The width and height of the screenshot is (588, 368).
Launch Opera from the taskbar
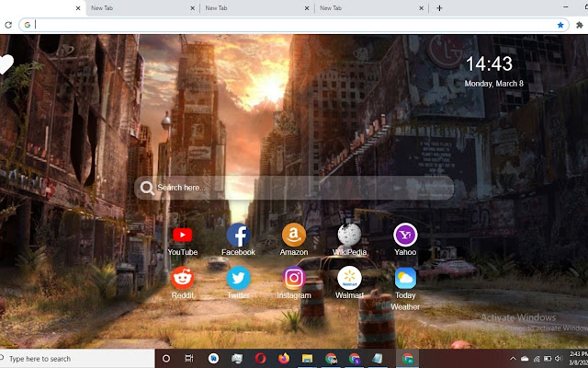click(x=260, y=359)
